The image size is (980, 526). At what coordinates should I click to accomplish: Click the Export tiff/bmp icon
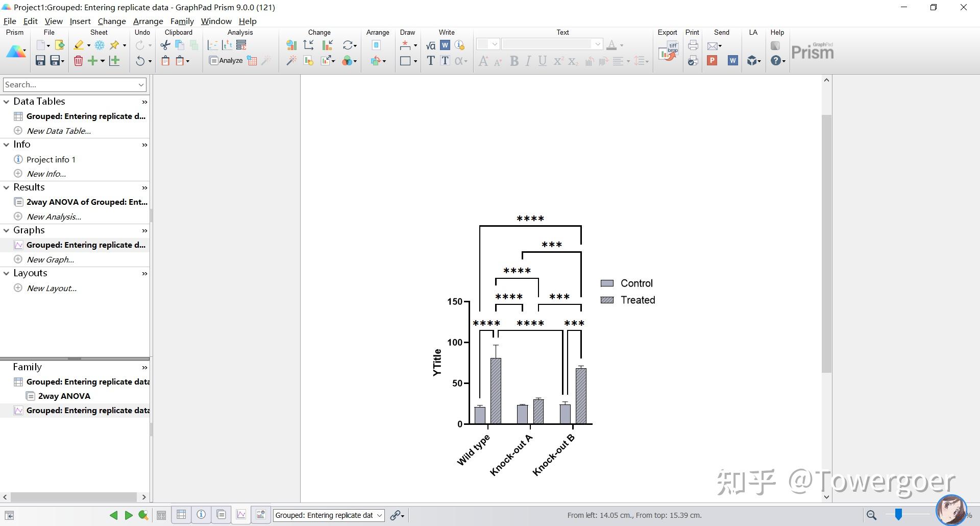pos(668,52)
